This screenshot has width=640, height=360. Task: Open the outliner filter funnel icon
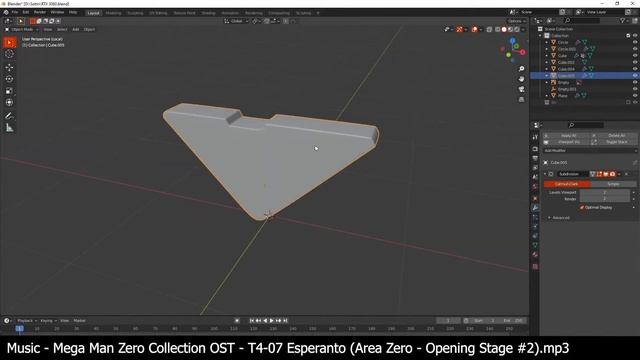[623, 20]
